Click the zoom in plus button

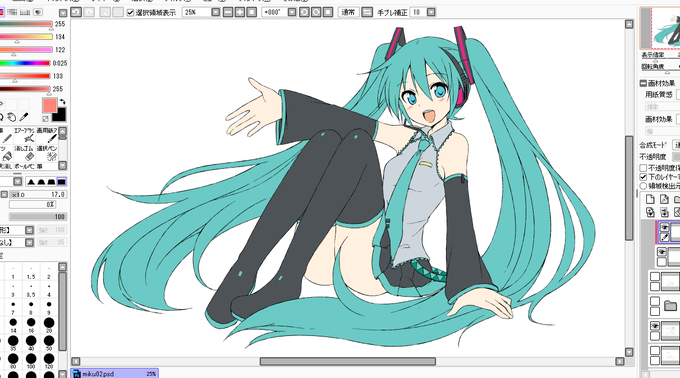point(239,12)
